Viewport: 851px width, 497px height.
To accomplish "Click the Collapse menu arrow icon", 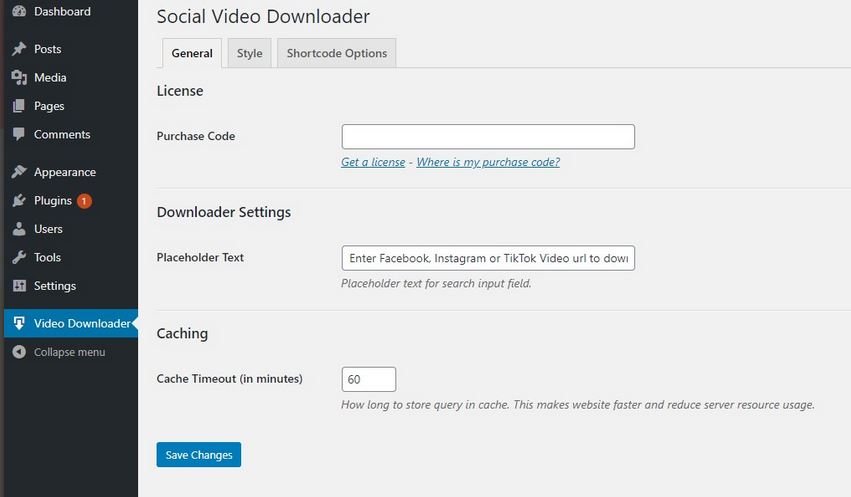I will point(19,352).
